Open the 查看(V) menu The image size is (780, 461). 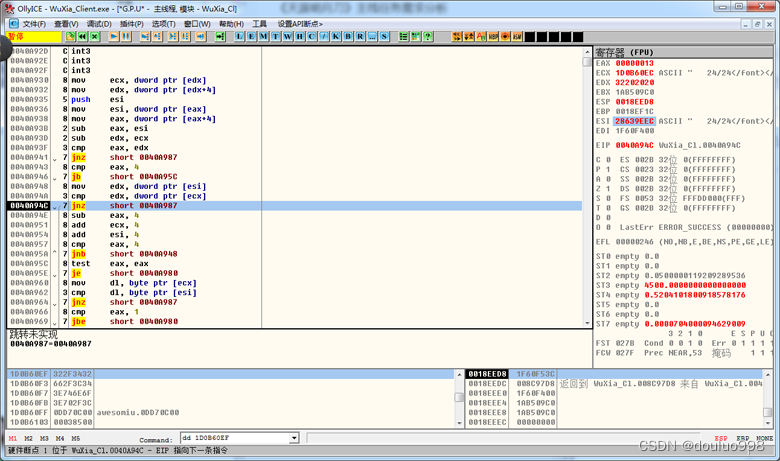pos(66,24)
